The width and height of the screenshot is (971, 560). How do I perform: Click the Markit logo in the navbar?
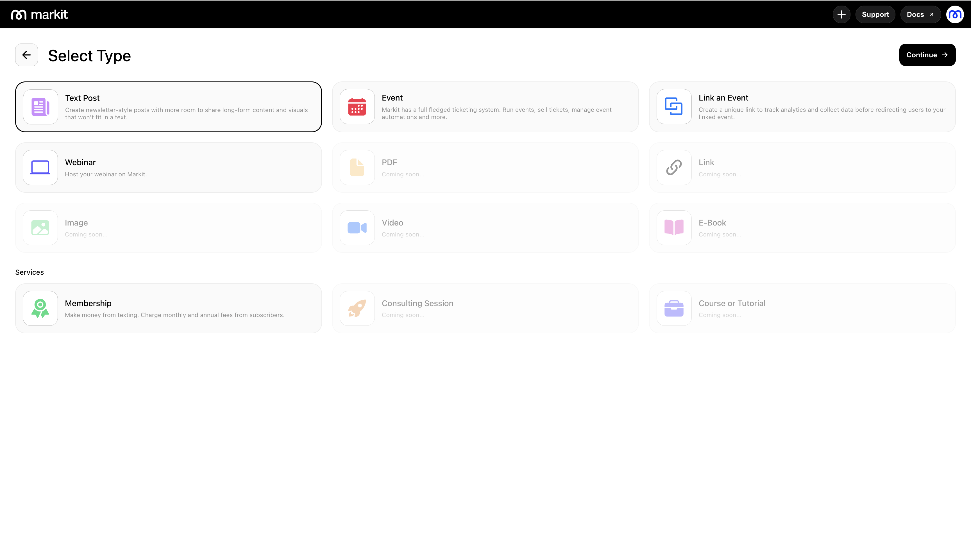point(40,14)
